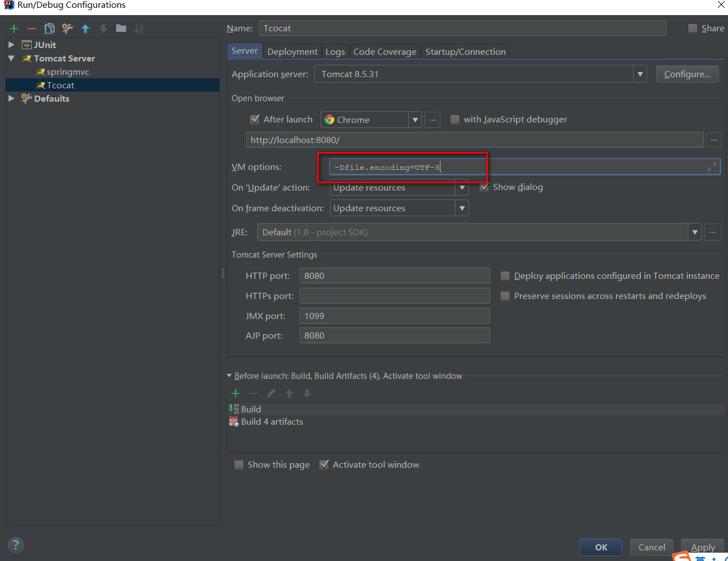Open JRE browse ellipsis button
The height and width of the screenshot is (561, 728).
click(713, 232)
